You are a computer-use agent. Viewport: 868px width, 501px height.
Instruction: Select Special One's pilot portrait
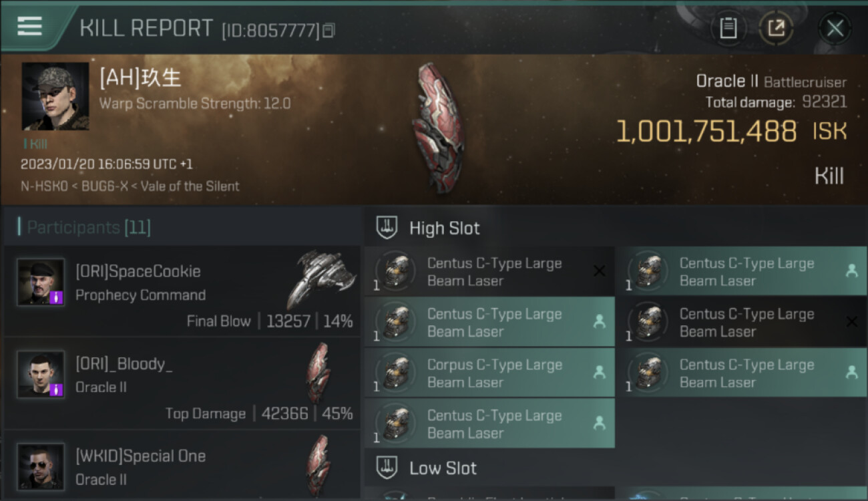(x=41, y=466)
